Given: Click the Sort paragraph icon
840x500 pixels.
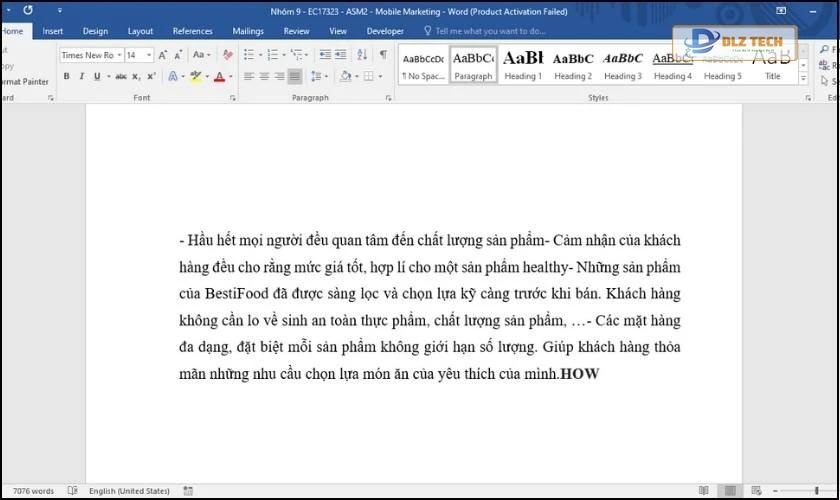Looking at the screenshot, I should pos(363,55).
